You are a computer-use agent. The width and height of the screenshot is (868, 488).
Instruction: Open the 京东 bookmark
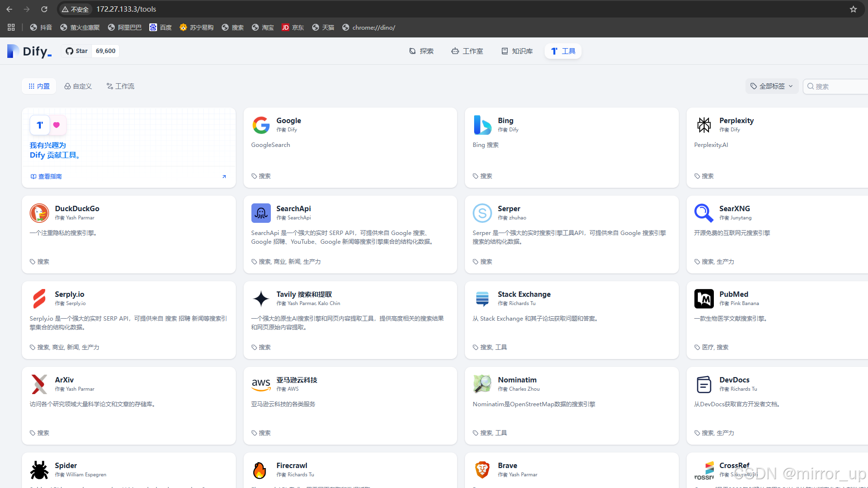tap(293, 27)
